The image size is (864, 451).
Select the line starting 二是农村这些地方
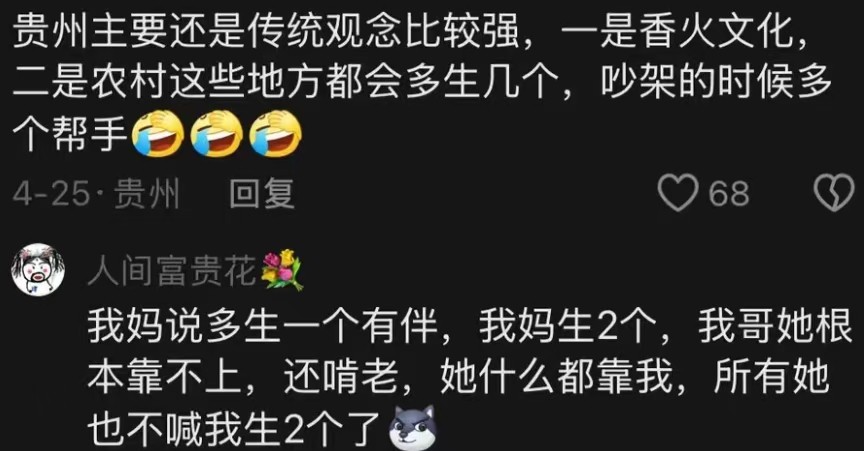[x=422, y=83]
